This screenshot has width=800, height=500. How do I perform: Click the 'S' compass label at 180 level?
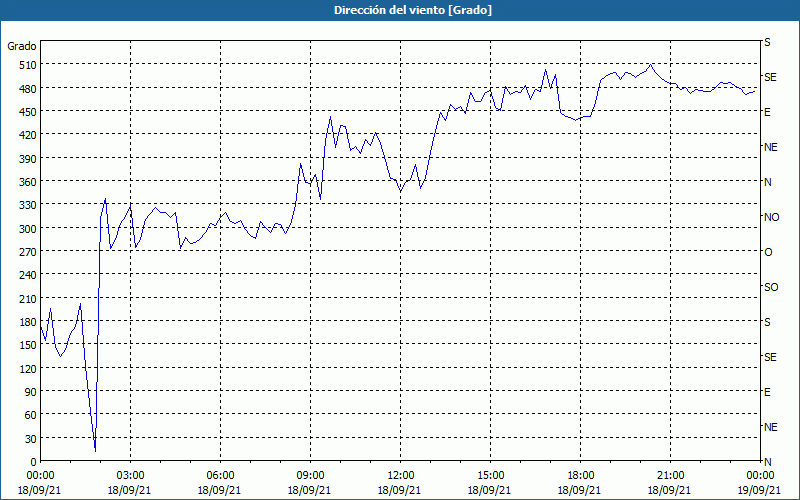(767, 322)
